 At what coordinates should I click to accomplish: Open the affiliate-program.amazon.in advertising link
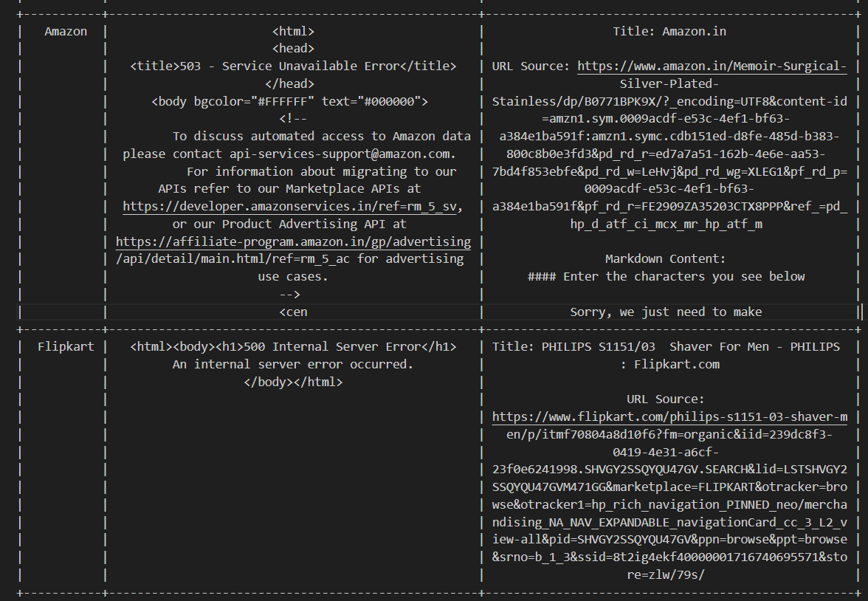point(294,242)
